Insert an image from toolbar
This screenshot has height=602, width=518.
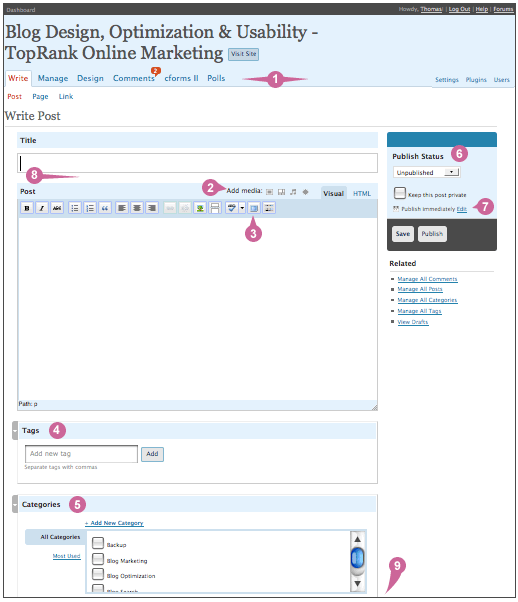click(200, 208)
